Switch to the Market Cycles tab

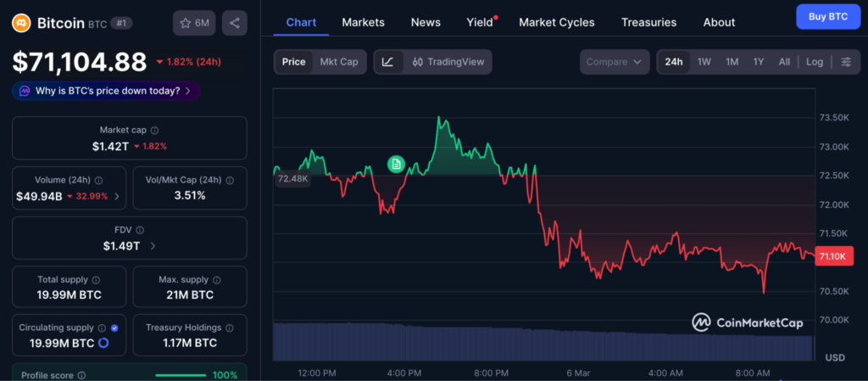(x=556, y=22)
